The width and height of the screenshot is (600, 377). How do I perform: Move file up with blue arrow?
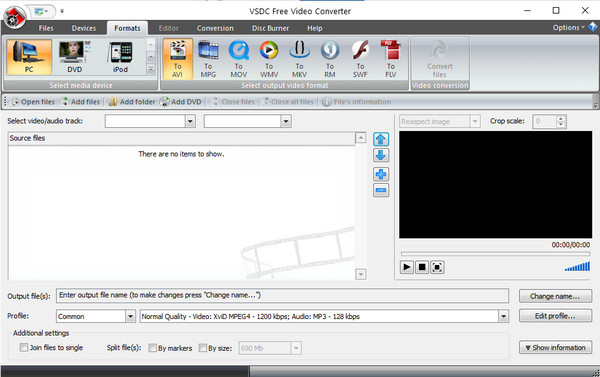point(381,139)
